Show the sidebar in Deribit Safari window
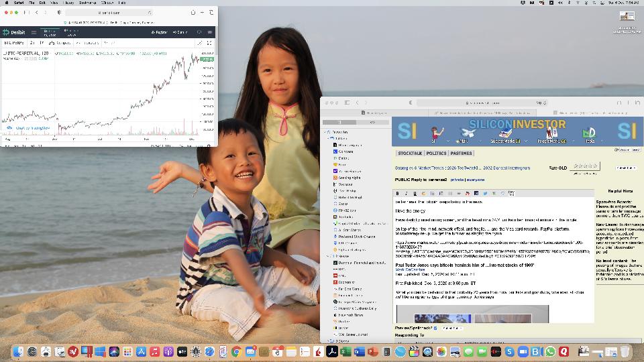 tap(27, 13)
